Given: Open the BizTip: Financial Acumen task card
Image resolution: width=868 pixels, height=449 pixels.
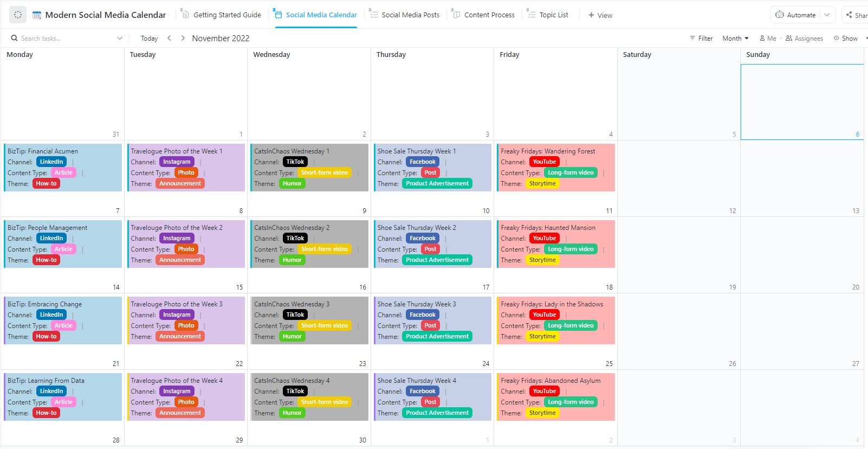Looking at the screenshot, I should (62, 167).
